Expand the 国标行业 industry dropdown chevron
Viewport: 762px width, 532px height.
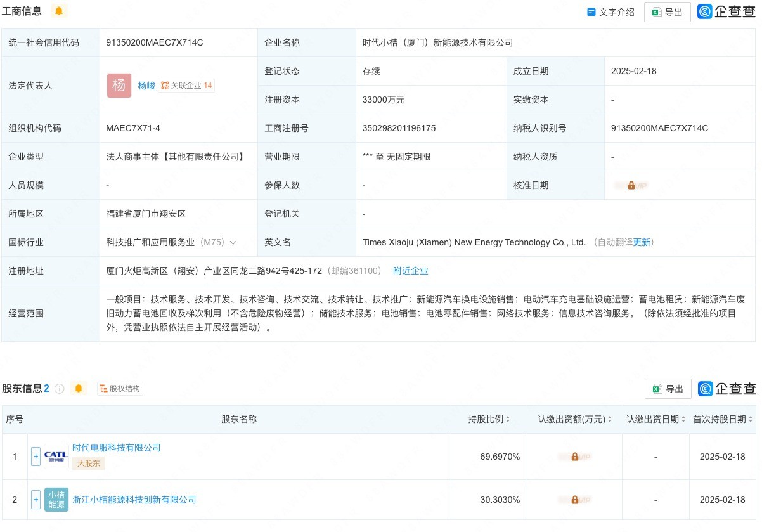coord(233,243)
